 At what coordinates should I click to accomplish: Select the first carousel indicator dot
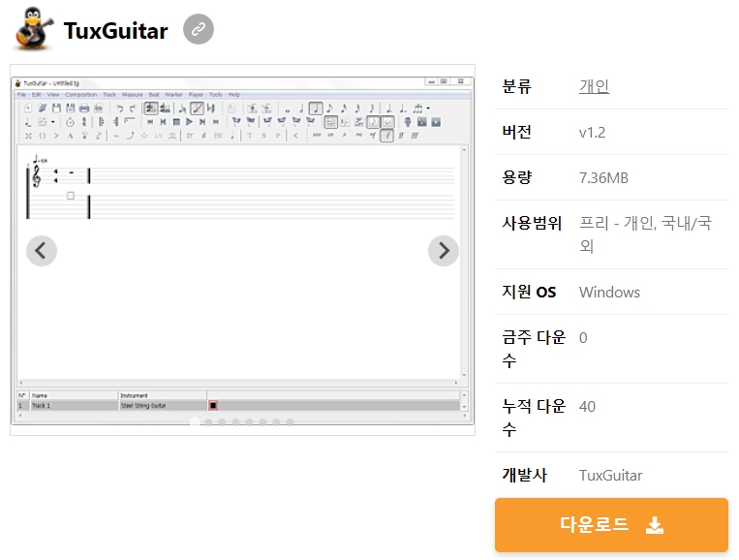(x=195, y=421)
